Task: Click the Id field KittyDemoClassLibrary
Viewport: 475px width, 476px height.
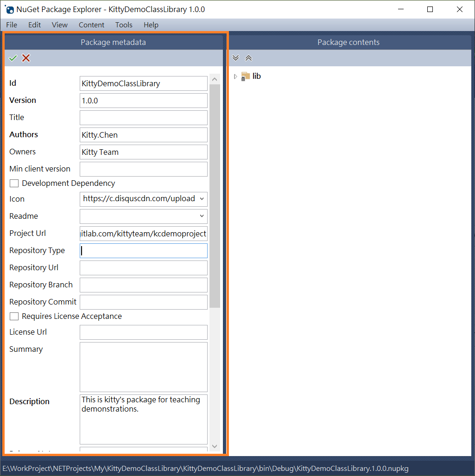Action: point(144,83)
